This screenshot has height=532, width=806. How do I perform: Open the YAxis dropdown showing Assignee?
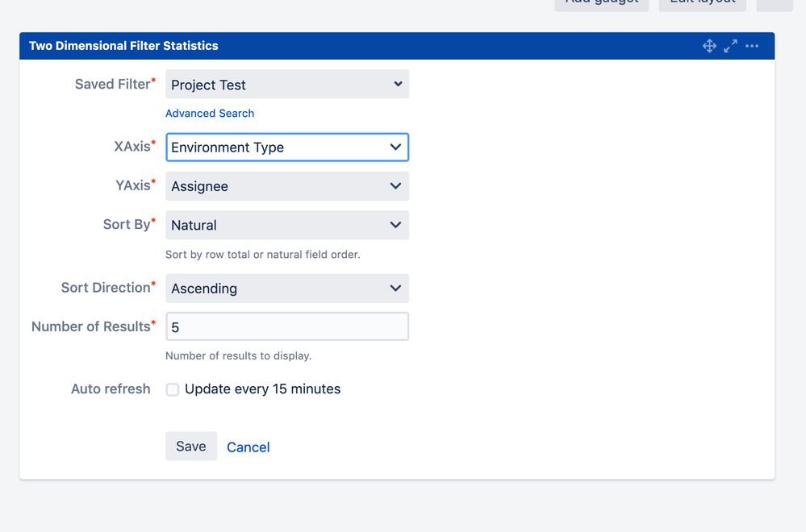click(x=286, y=185)
